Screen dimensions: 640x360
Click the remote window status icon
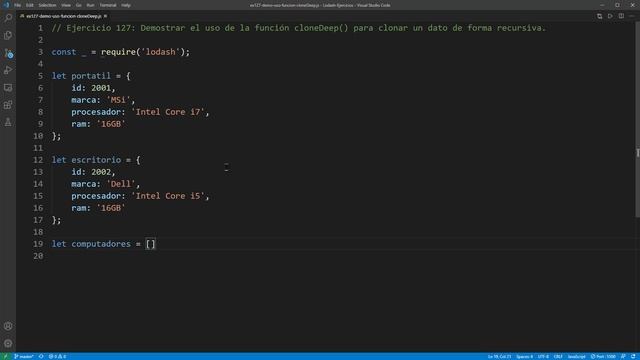click(x=5, y=356)
